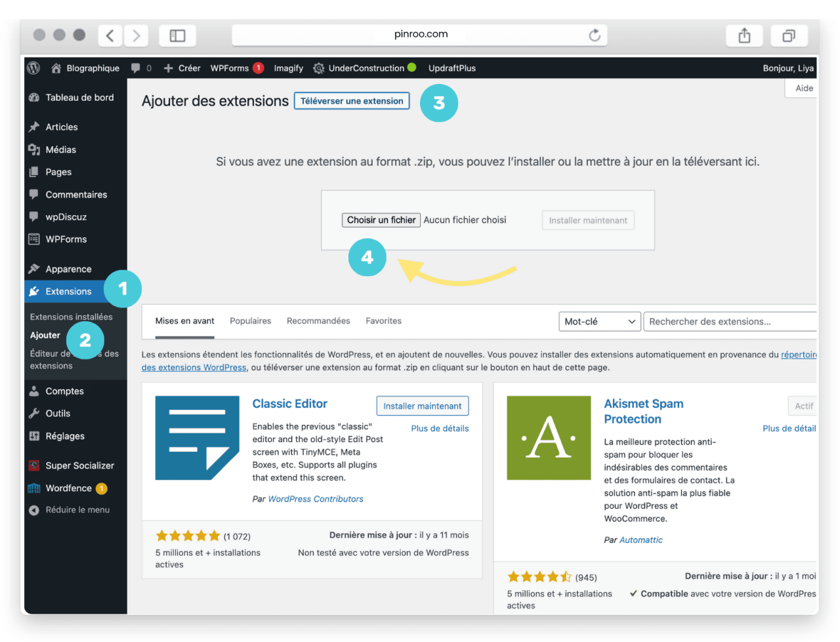Image resolution: width=840 pixels, height=642 pixels.
Task: Click the plus icon next to Créer
Action: tap(169, 68)
